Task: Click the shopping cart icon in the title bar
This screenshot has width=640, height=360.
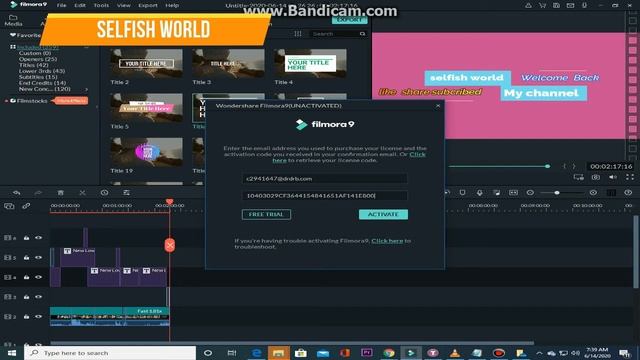Action: (542, 5)
